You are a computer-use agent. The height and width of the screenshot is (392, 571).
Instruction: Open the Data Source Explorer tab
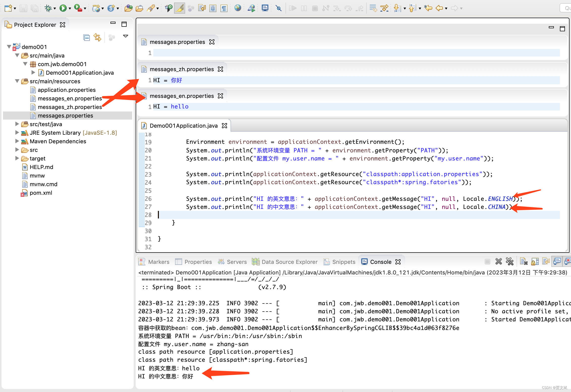(285, 262)
